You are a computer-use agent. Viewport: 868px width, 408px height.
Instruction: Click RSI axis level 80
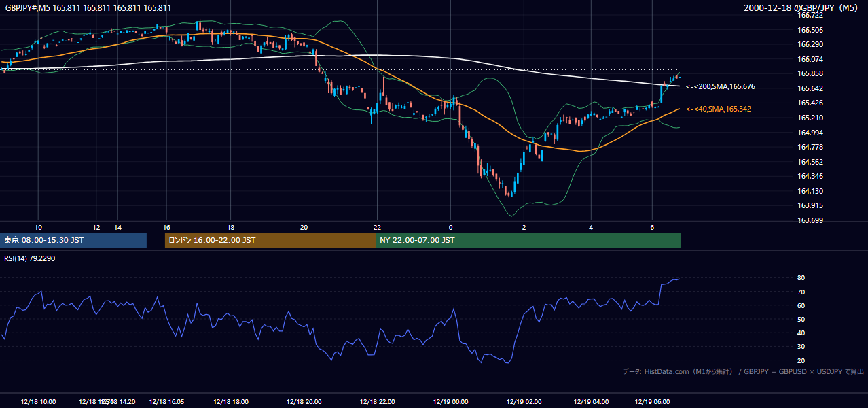(x=801, y=278)
